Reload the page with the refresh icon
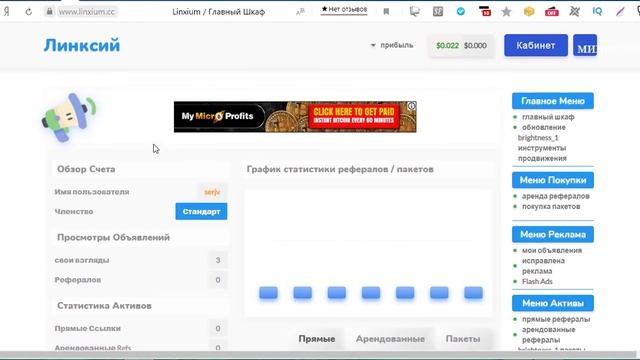 [x=28, y=12]
